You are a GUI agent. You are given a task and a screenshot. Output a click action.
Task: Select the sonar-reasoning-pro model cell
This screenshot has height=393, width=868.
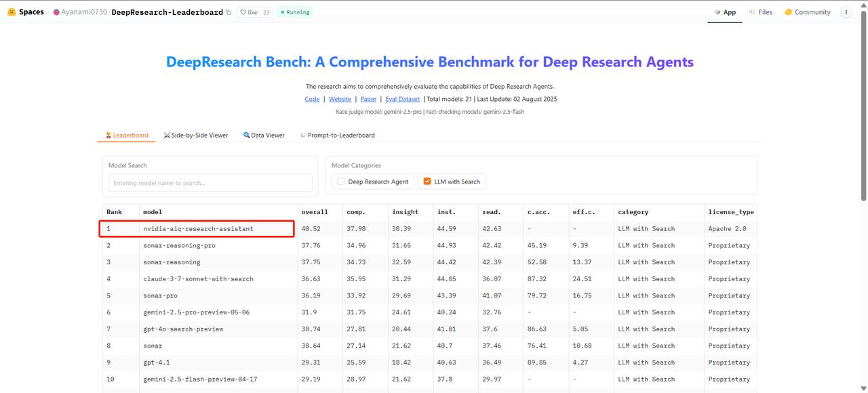tap(218, 245)
